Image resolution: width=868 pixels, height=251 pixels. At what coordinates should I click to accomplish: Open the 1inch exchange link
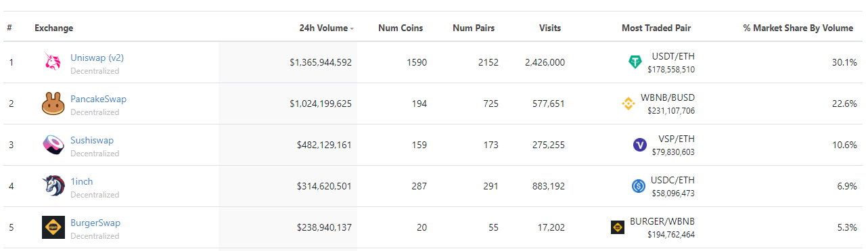click(82, 181)
